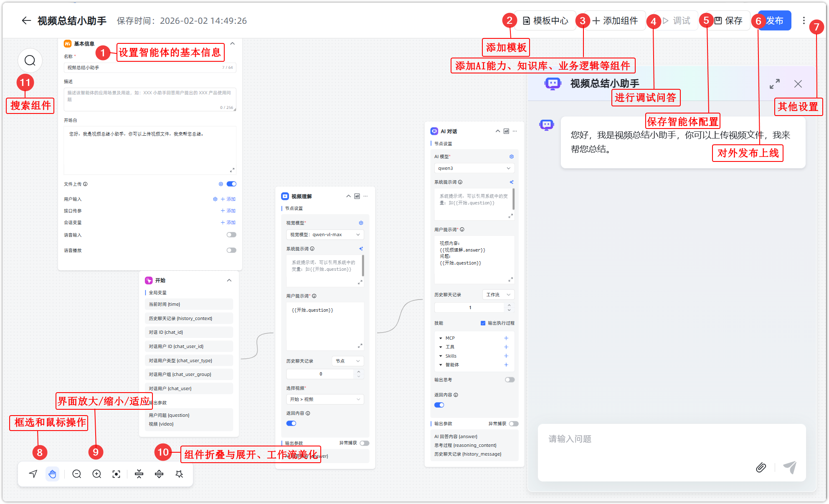Enable the 语音输入 toggle
The width and height of the screenshot is (829, 504).
pos(231,235)
